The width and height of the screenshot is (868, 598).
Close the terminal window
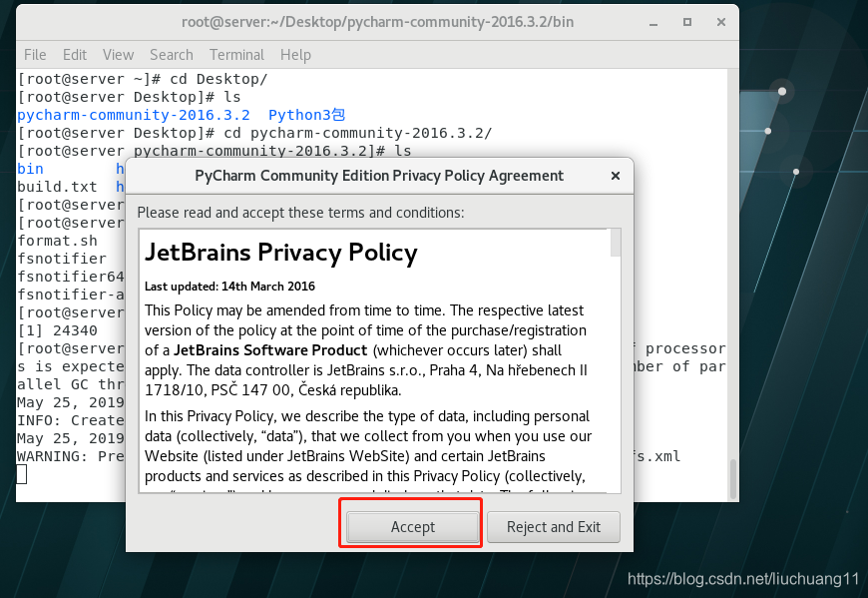click(x=720, y=22)
